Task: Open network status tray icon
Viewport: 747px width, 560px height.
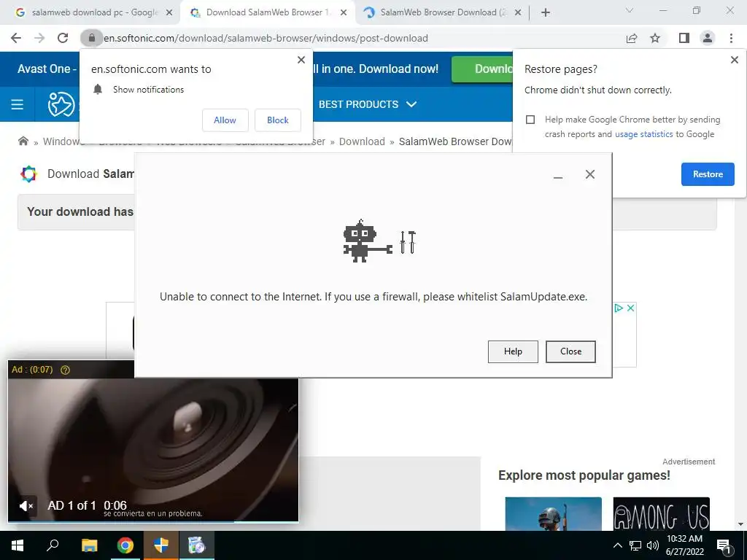Action: (635, 545)
